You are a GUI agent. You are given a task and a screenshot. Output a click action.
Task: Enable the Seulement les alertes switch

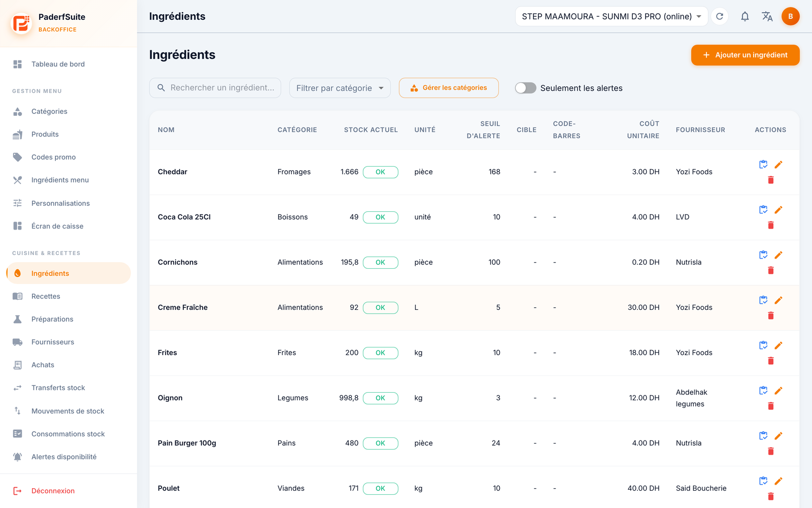point(525,88)
